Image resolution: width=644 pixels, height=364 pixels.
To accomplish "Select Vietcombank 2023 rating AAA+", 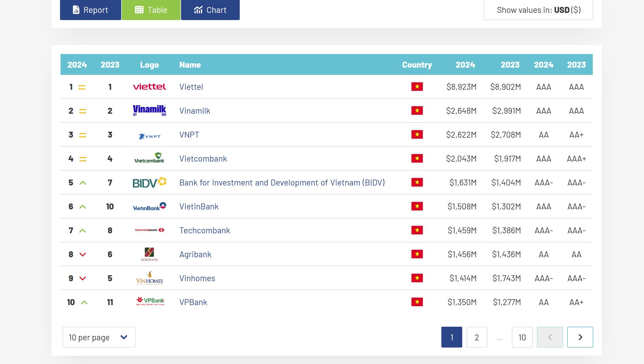I will (x=577, y=159).
